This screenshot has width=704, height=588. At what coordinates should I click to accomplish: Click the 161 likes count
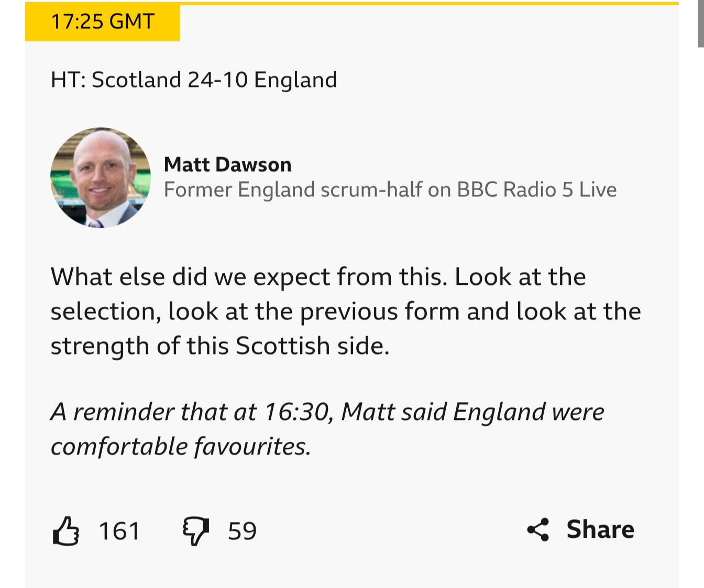click(x=119, y=531)
